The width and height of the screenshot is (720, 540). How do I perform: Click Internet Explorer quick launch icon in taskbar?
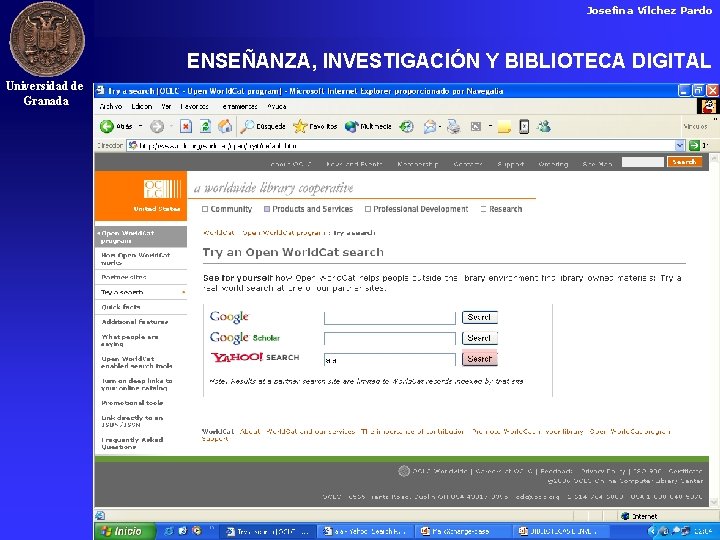click(x=169, y=531)
